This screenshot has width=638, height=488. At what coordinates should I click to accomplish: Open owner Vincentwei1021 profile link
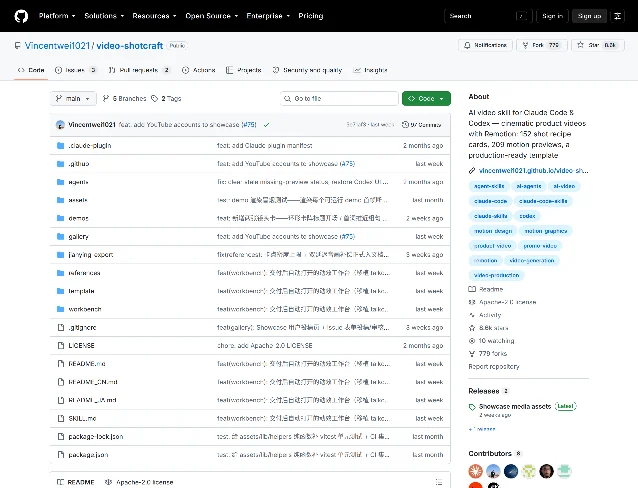[x=57, y=46]
